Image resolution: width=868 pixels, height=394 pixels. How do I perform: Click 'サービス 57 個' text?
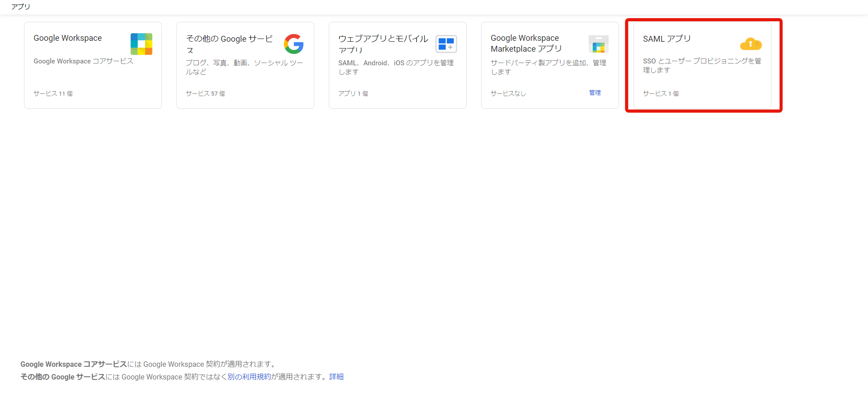[x=205, y=93]
